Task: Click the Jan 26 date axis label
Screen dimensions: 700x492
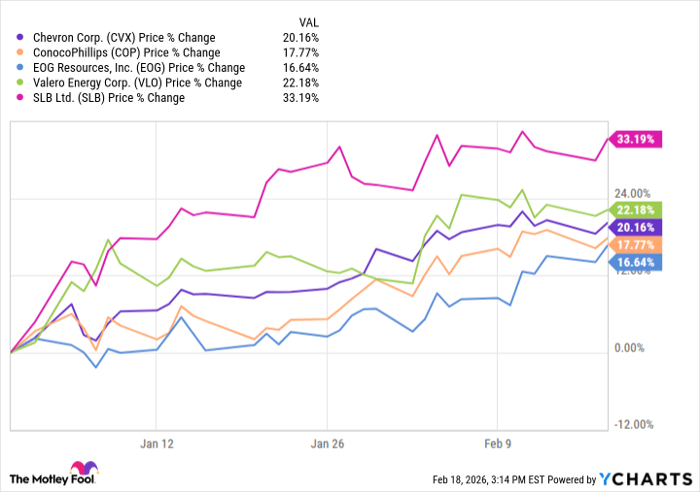Action: point(329,443)
